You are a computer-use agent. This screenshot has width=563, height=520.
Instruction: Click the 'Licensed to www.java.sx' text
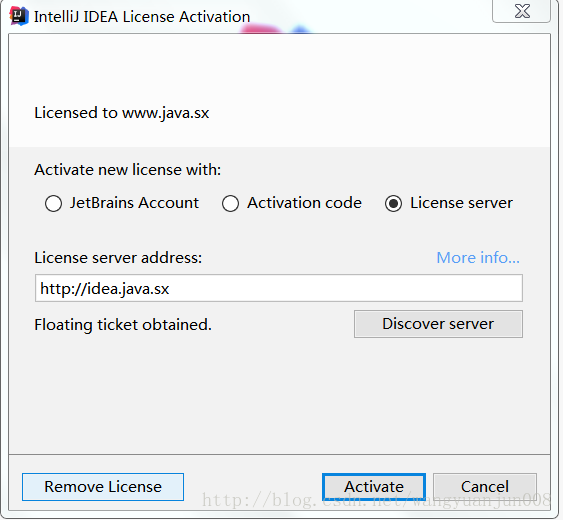coord(122,113)
